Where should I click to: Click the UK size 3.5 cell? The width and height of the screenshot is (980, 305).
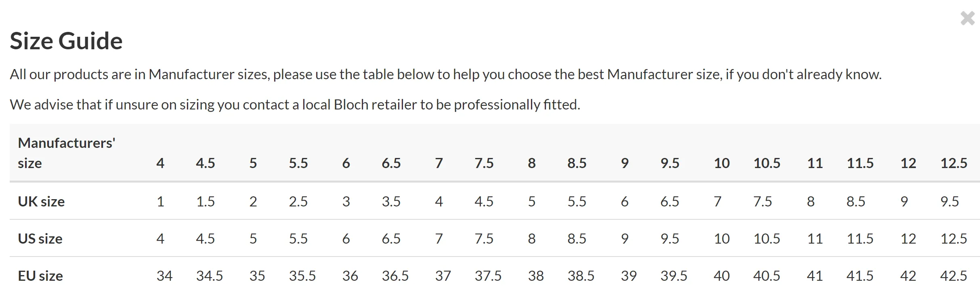tap(391, 201)
